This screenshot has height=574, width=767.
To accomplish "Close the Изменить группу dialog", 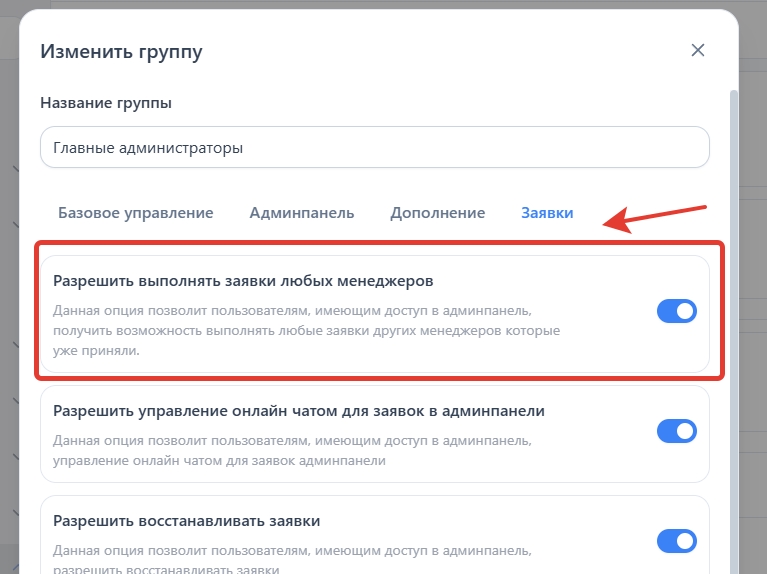I will [698, 51].
